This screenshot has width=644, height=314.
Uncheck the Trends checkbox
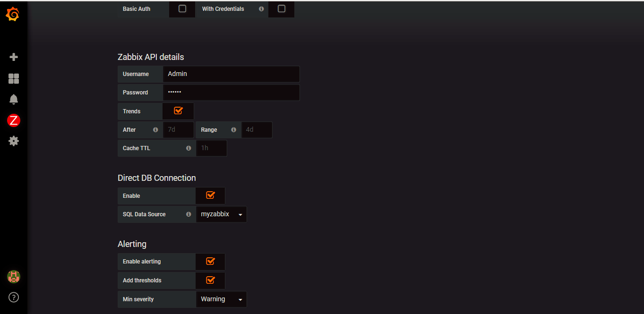tap(178, 111)
